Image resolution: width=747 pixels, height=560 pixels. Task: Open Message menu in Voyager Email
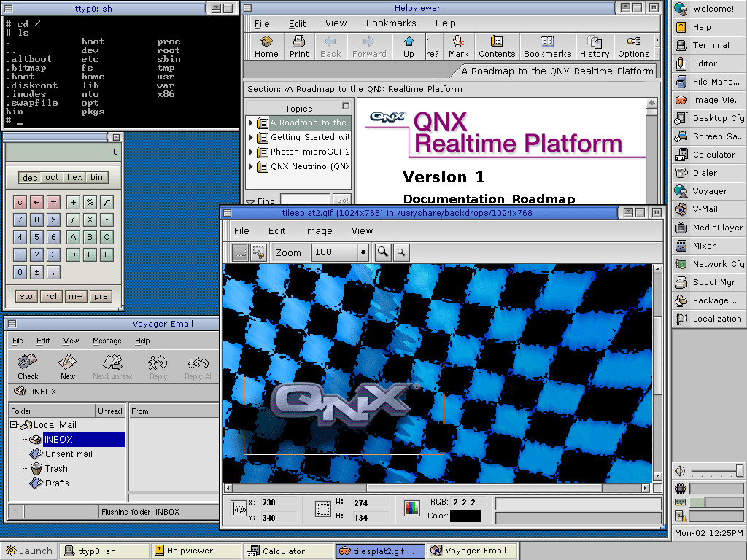pos(107,341)
